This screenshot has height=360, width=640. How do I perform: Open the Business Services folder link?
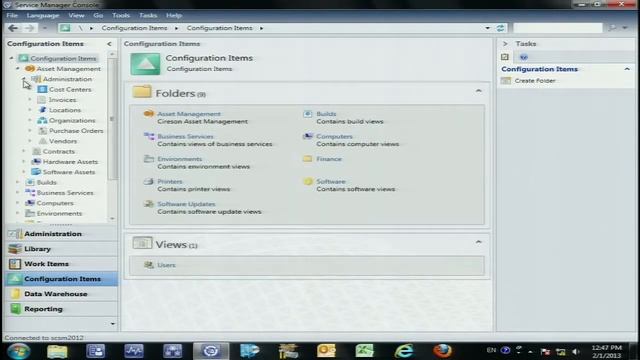tap(185, 136)
